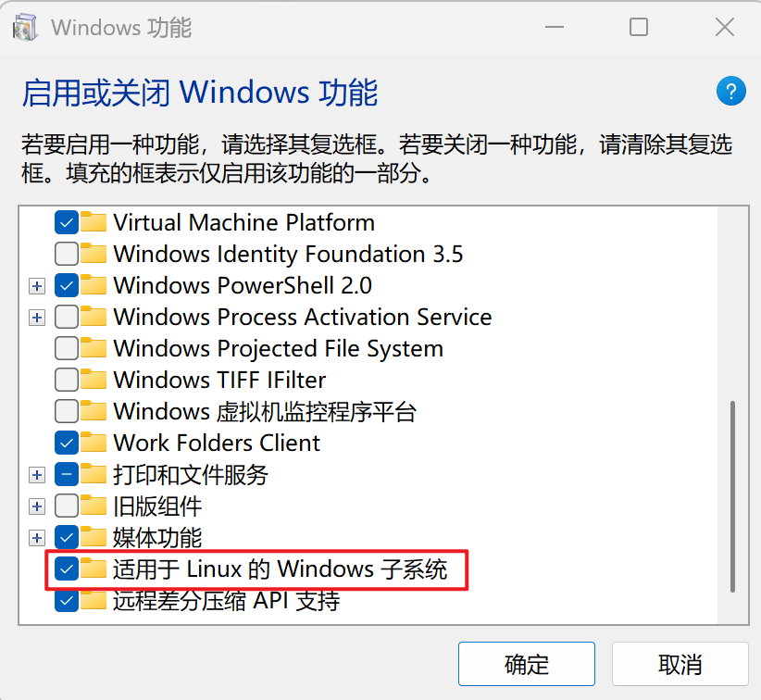Toggle the 打印和文件服务 partial checkbox
This screenshot has width=761, height=700.
(x=67, y=474)
